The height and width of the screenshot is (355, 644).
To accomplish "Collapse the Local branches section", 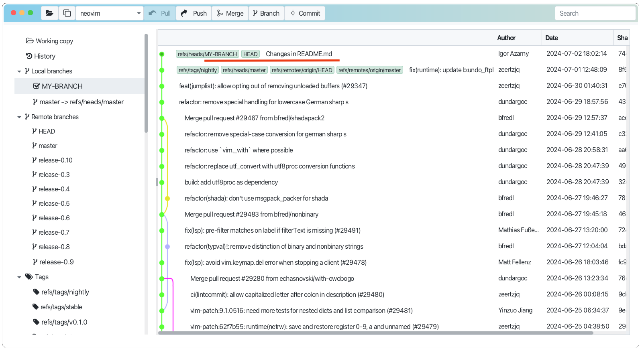I will (x=19, y=71).
